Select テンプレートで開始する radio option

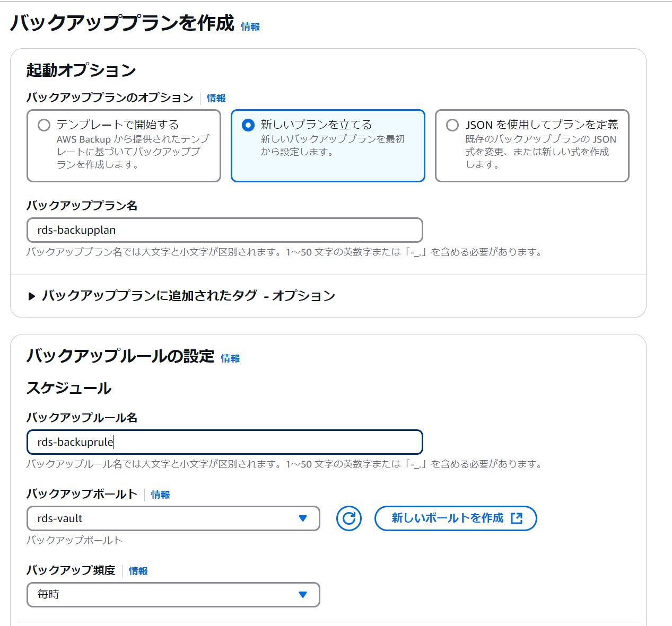(x=44, y=125)
